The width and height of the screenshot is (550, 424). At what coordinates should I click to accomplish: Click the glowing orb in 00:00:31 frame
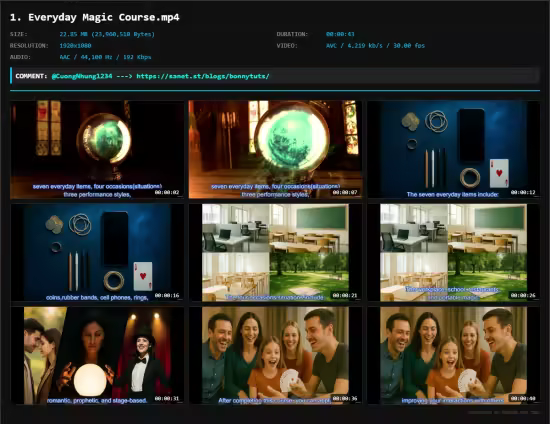[x=90, y=380]
